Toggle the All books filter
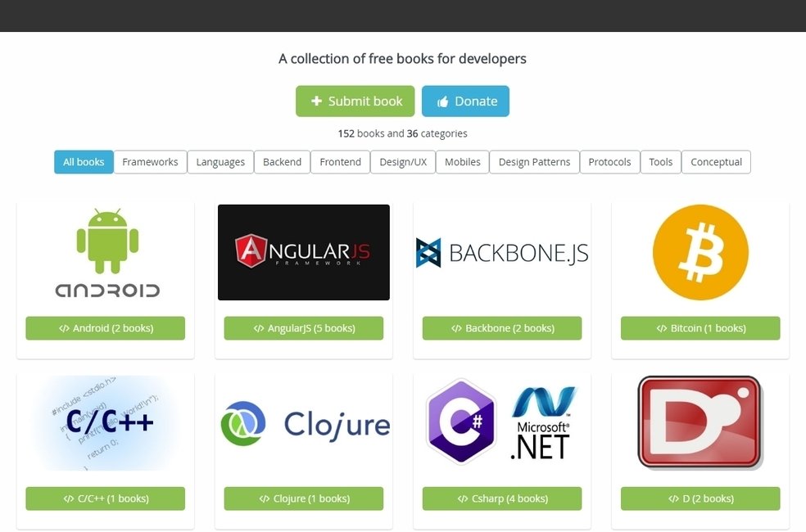Screen dimensions: 806x532 click(83, 162)
